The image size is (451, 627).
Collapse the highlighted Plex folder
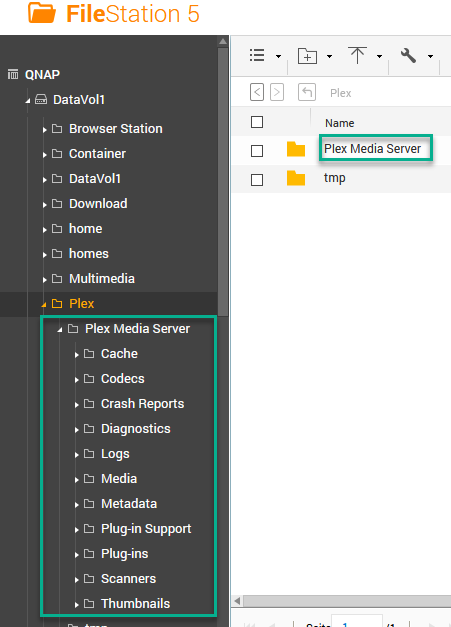click(44, 305)
